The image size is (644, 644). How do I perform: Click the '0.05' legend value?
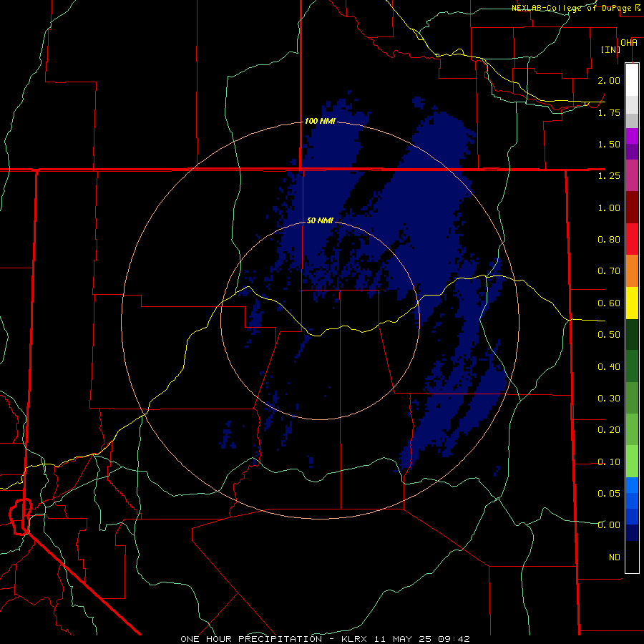(x=609, y=493)
